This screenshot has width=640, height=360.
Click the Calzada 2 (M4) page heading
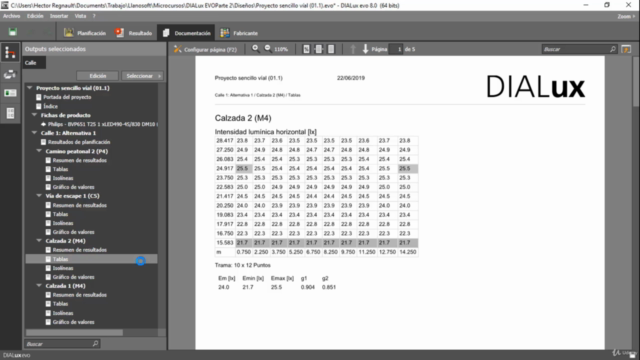coord(243,118)
